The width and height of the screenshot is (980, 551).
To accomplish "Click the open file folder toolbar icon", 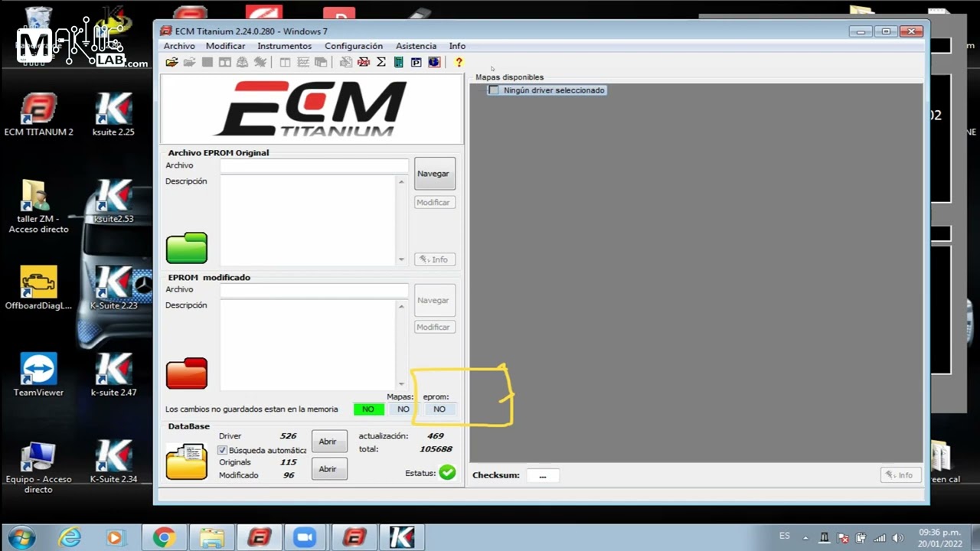I will (x=171, y=62).
